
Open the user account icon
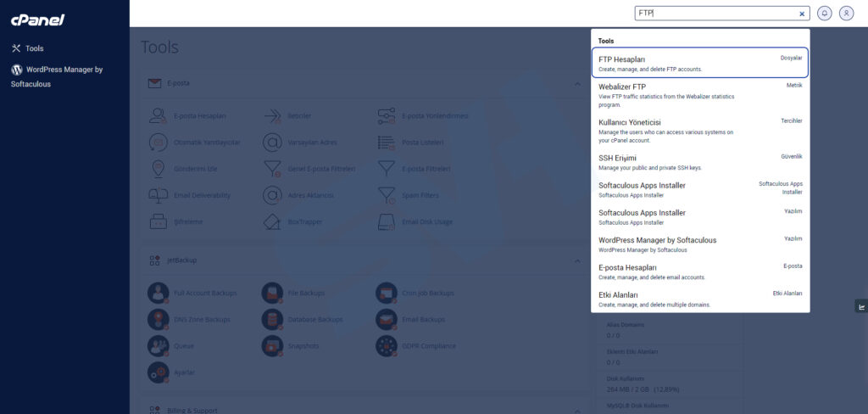pos(846,14)
